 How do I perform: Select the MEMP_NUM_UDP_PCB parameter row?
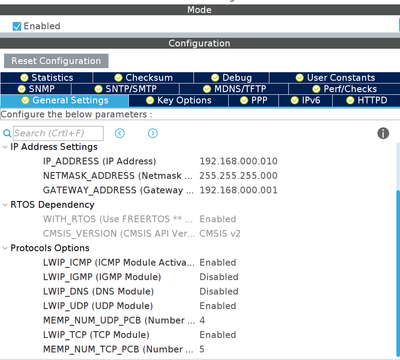[198, 320]
